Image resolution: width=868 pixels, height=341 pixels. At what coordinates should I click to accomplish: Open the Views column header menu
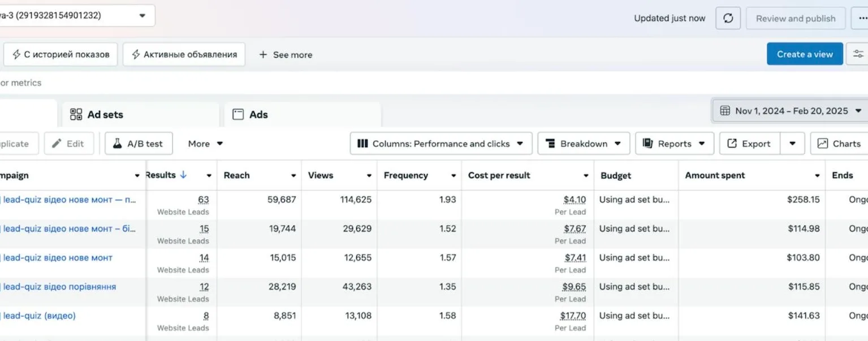click(x=369, y=176)
